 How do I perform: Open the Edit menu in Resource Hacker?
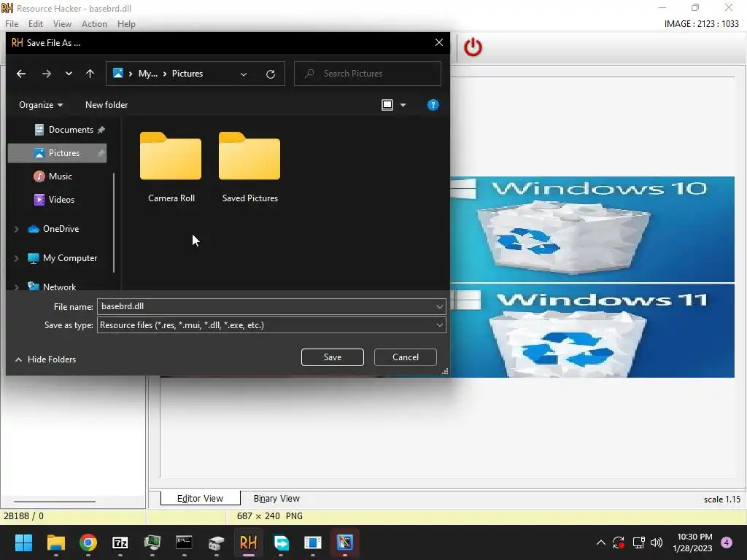click(36, 24)
